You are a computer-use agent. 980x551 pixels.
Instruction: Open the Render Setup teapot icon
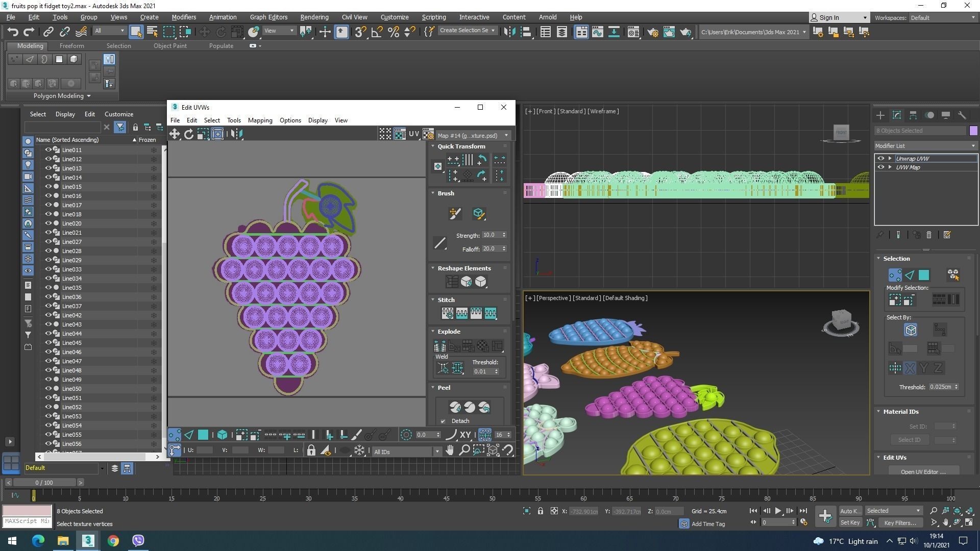point(652,32)
